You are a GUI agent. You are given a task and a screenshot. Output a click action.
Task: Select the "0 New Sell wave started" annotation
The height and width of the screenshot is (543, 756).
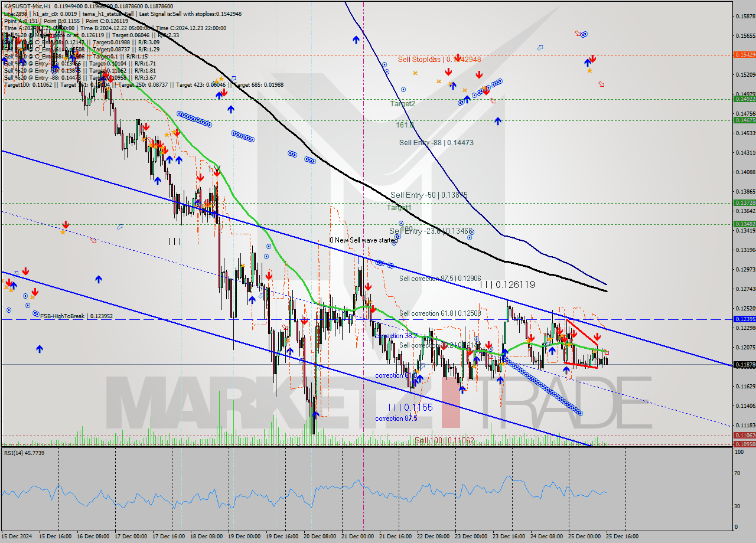[364, 241]
